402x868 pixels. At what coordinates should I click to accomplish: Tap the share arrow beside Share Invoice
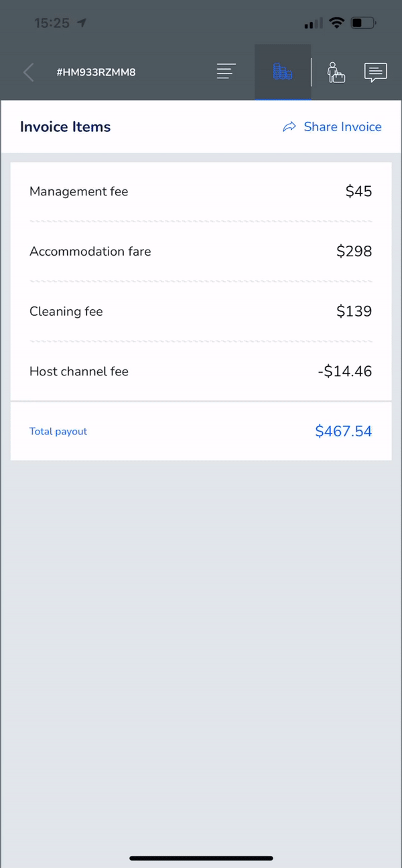[x=289, y=126]
